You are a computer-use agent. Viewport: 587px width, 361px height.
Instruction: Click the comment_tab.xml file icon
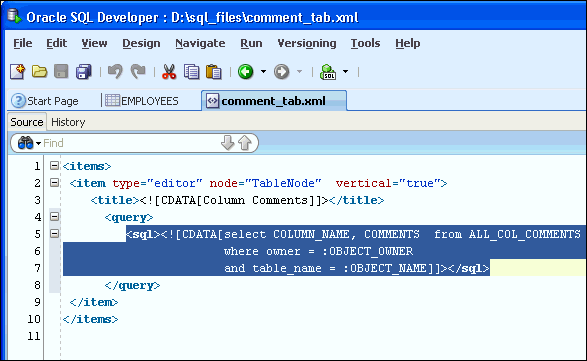click(212, 101)
